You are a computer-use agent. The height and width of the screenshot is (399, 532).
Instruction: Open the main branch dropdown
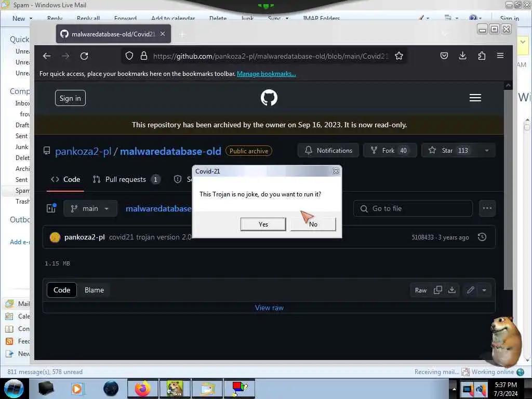[x=90, y=208]
